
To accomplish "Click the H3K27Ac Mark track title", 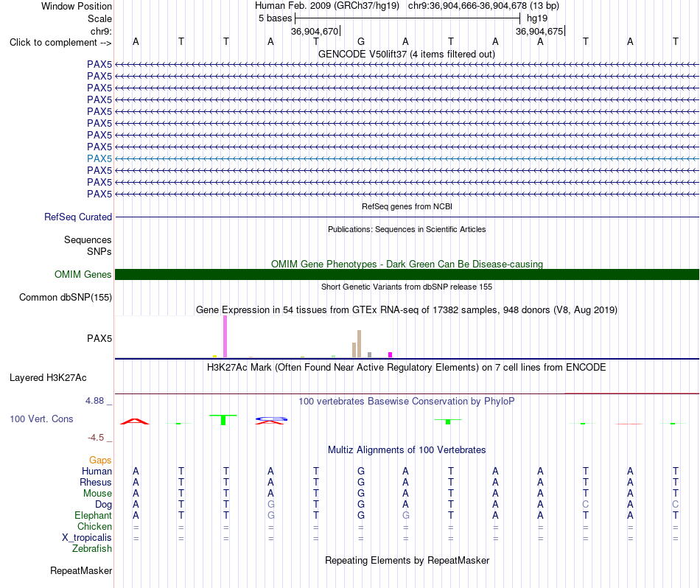I will tap(407, 368).
